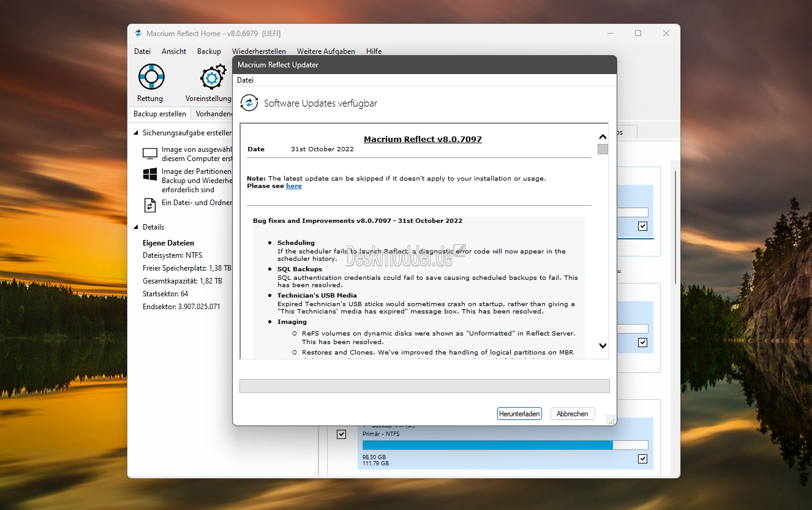
Task: Open the Datei menu of main window
Action: point(142,51)
